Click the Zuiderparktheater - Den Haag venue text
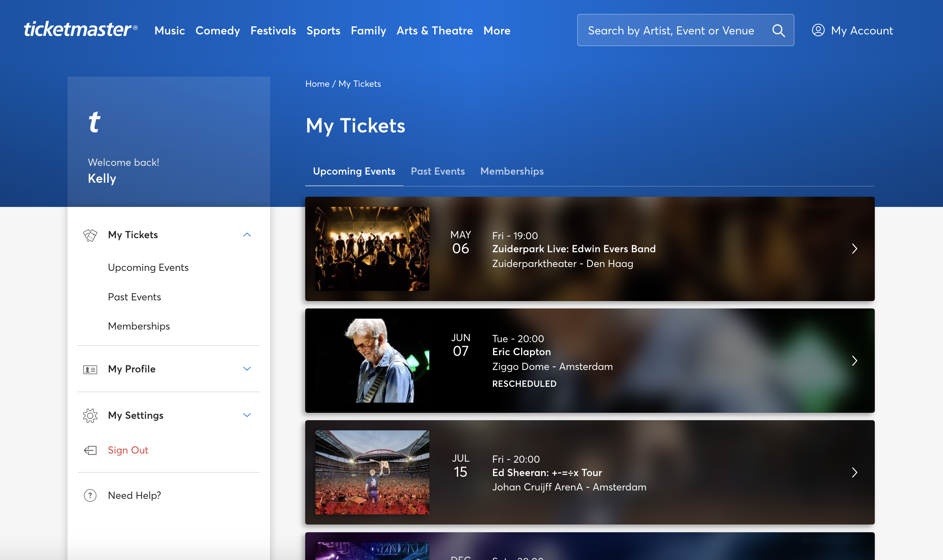The height and width of the screenshot is (560, 943). tap(562, 264)
